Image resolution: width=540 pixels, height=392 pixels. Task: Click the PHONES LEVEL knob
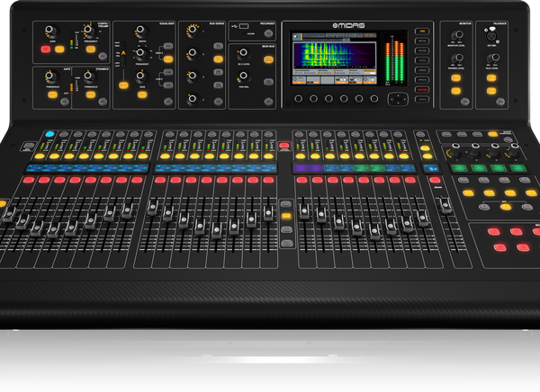pyautogui.click(x=457, y=58)
